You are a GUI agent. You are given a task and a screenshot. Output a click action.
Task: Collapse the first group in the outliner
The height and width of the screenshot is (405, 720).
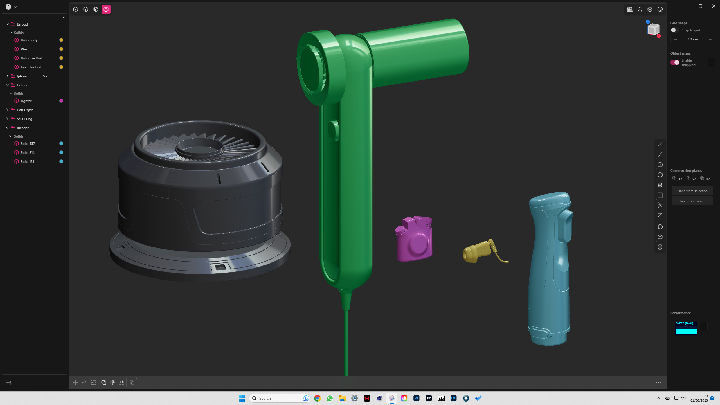tap(9, 23)
